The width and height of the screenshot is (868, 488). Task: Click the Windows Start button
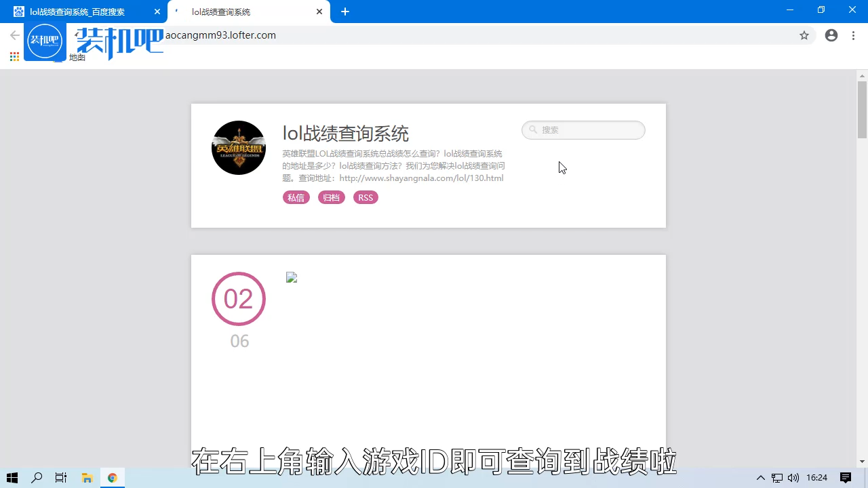click(x=12, y=478)
